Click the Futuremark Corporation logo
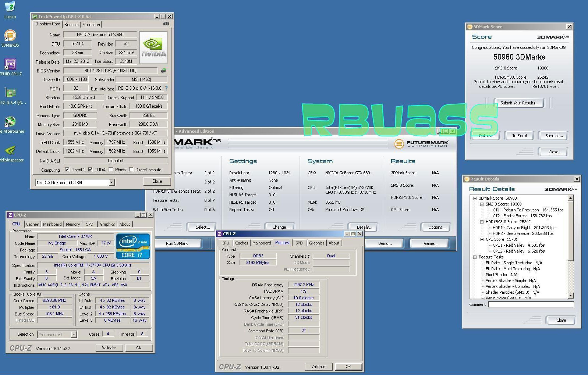Screen dimensions: 588x375 422,143
